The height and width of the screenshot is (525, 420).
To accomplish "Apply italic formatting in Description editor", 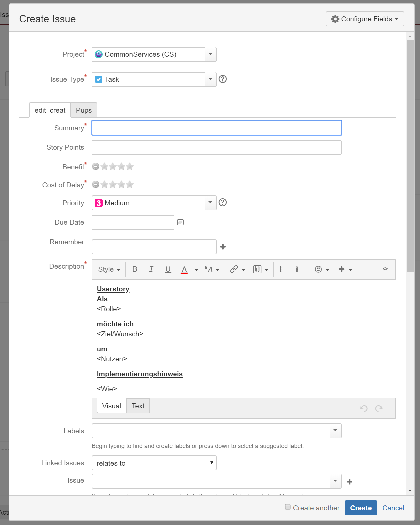I will pyautogui.click(x=151, y=269).
